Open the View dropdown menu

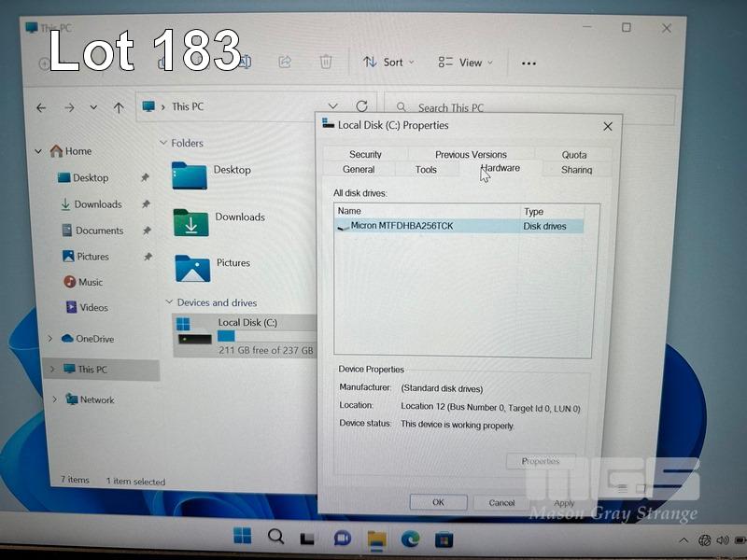coord(466,63)
